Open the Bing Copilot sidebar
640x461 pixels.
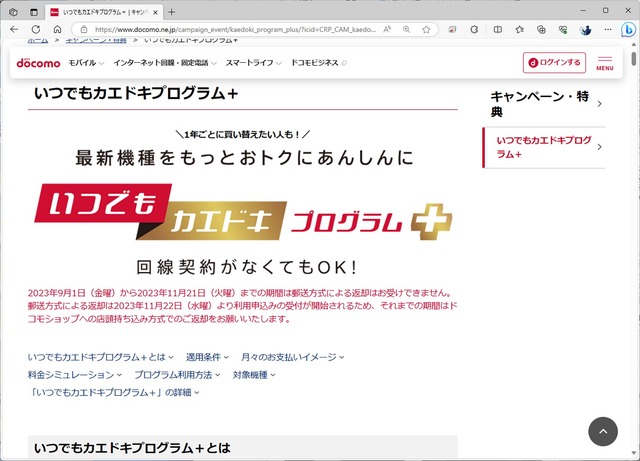628,30
